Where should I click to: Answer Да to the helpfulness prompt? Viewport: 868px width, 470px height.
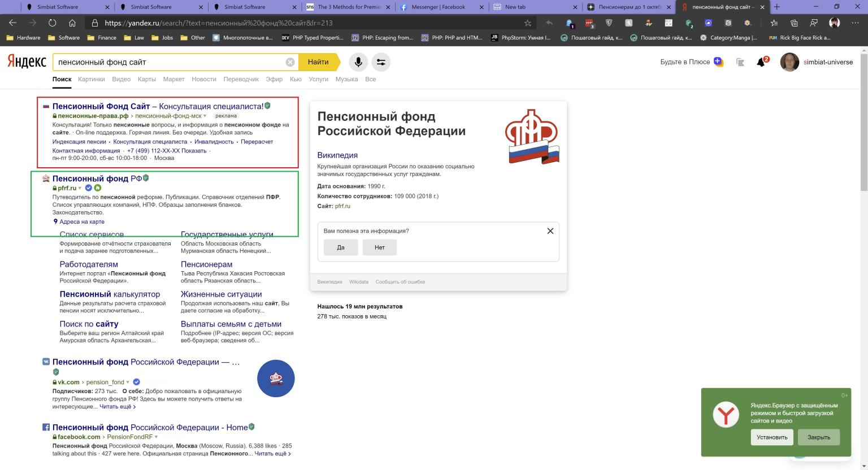coord(341,247)
